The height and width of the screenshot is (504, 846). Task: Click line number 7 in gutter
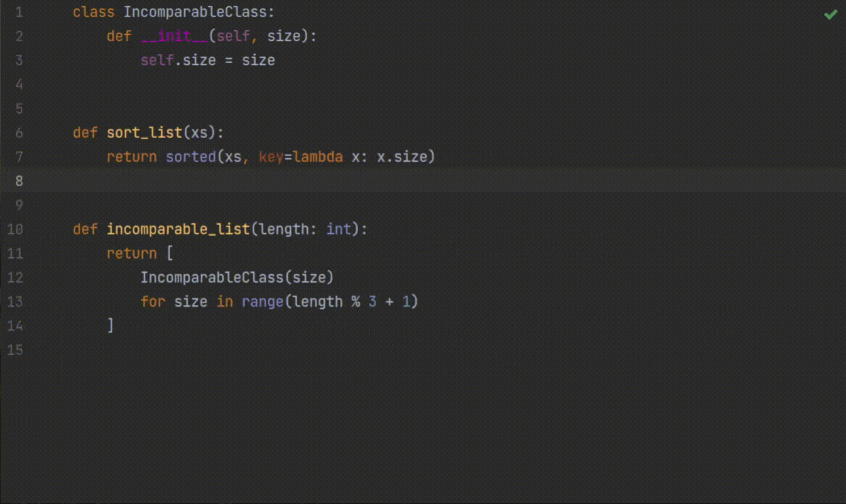[x=19, y=157]
